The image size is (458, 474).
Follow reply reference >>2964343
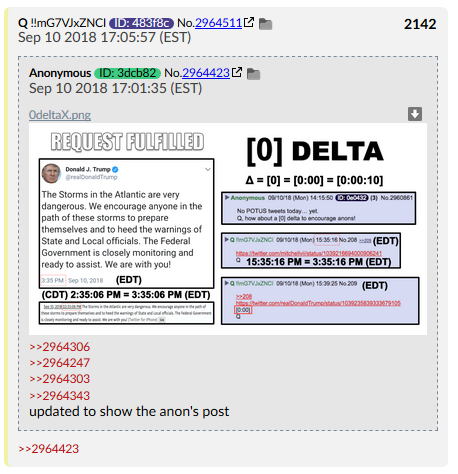coord(60,396)
